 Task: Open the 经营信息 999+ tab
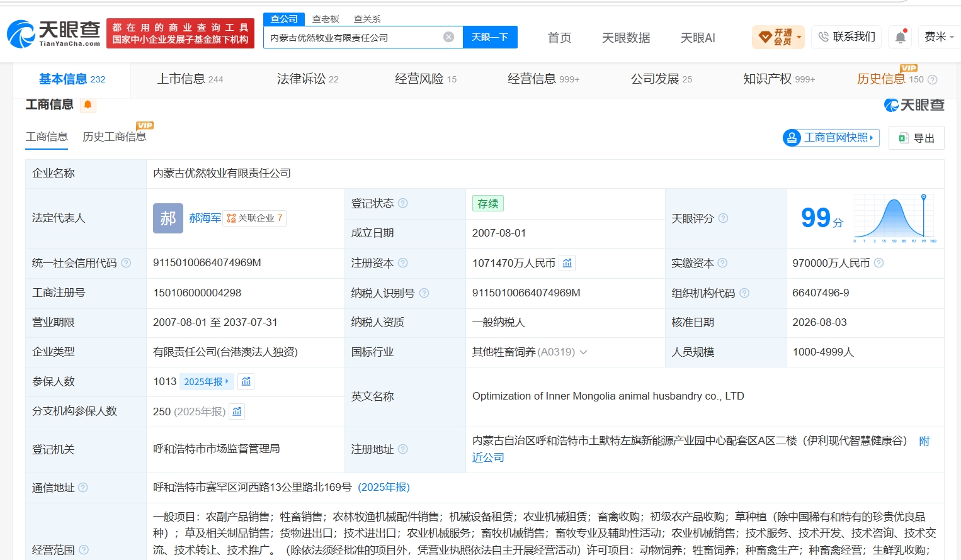tap(543, 79)
